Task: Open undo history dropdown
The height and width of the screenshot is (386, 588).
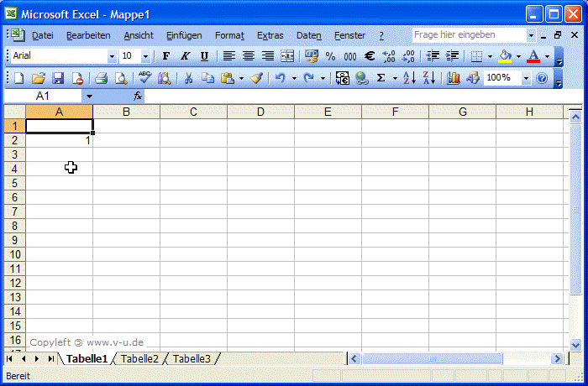Action: coord(294,78)
